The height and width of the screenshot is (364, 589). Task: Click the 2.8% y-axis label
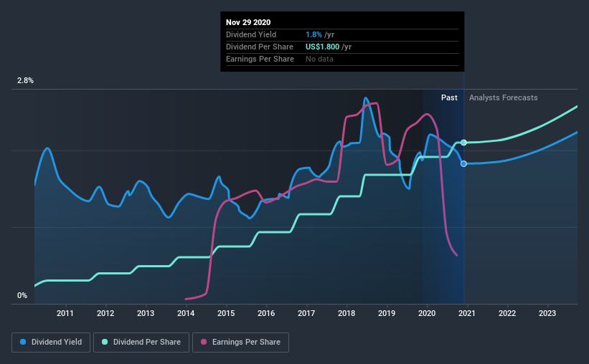pyautogui.click(x=25, y=81)
